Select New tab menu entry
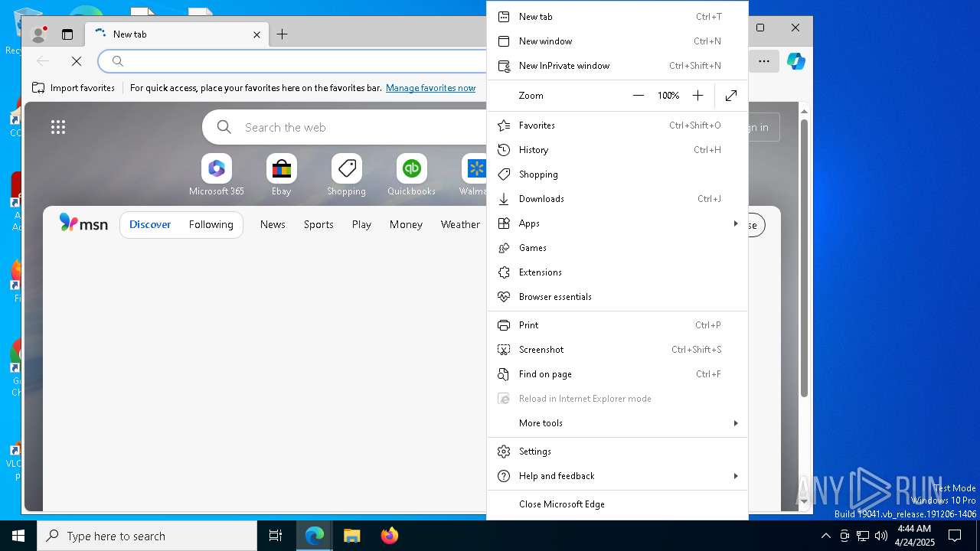The image size is (980, 551). pos(617,17)
